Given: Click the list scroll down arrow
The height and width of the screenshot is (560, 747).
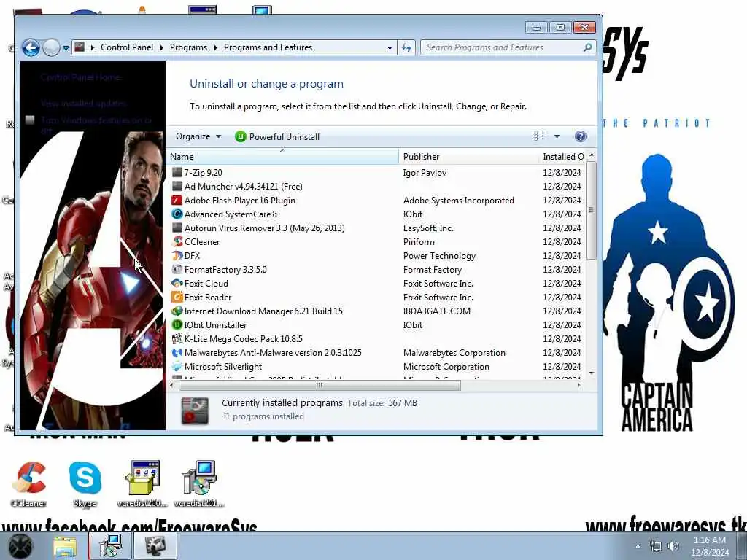Looking at the screenshot, I should (x=592, y=373).
